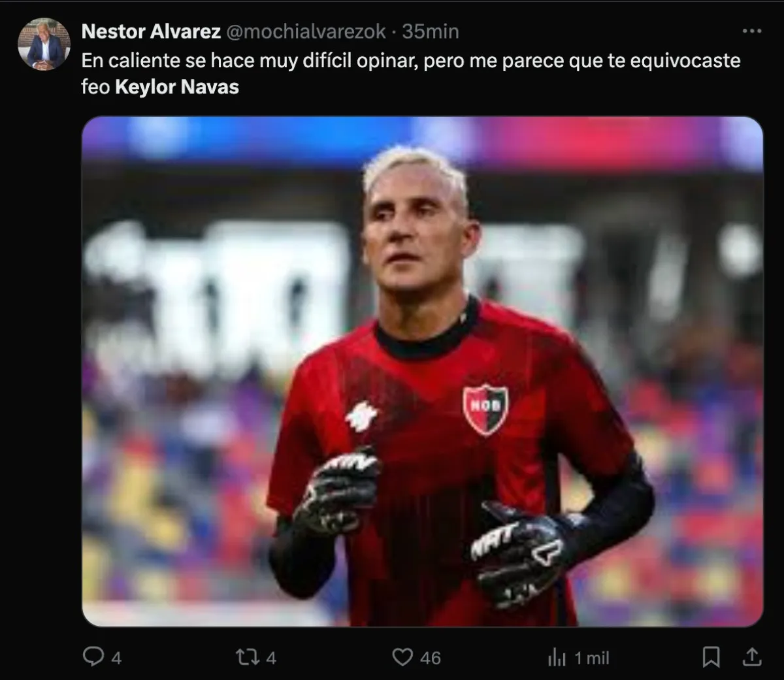
Task: Open the attached goalkeeper photo
Action: (422, 371)
